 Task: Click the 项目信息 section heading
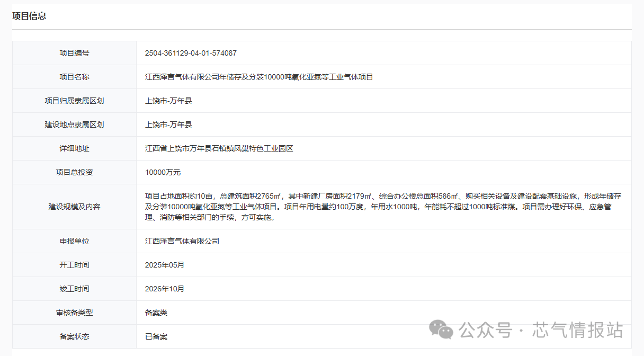[x=29, y=16]
